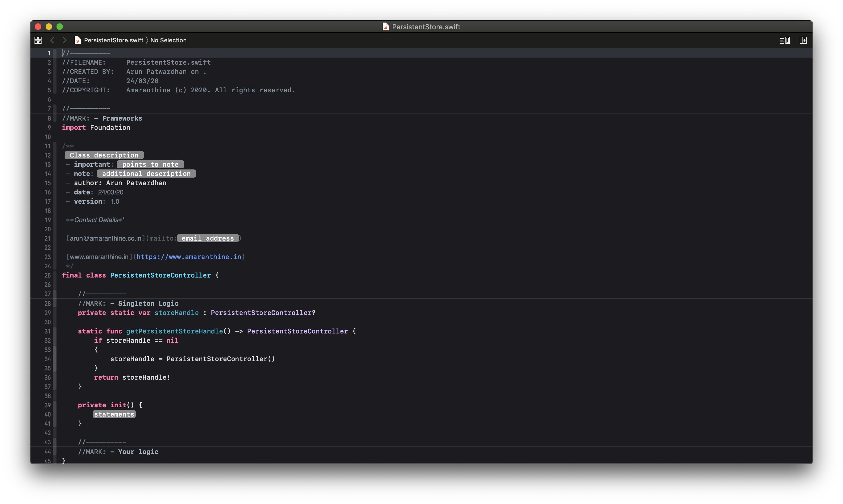Select the 'email address' placeholder token

[x=207, y=238]
